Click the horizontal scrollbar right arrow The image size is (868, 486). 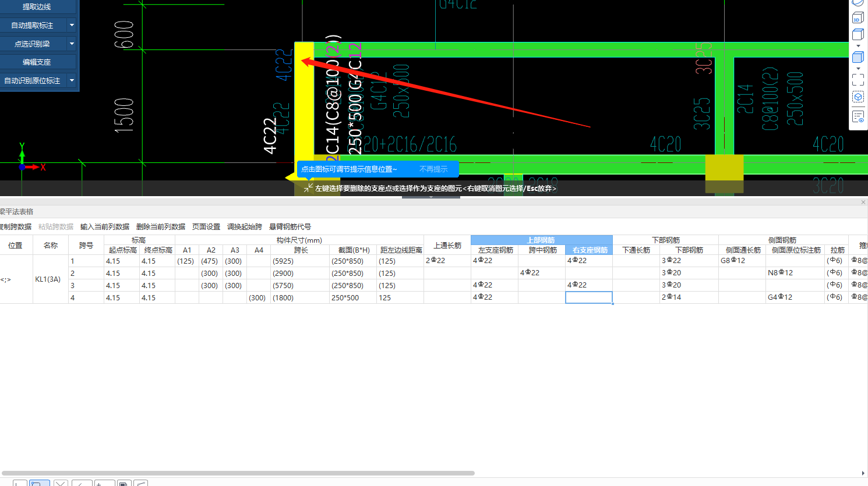click(863, 473)
